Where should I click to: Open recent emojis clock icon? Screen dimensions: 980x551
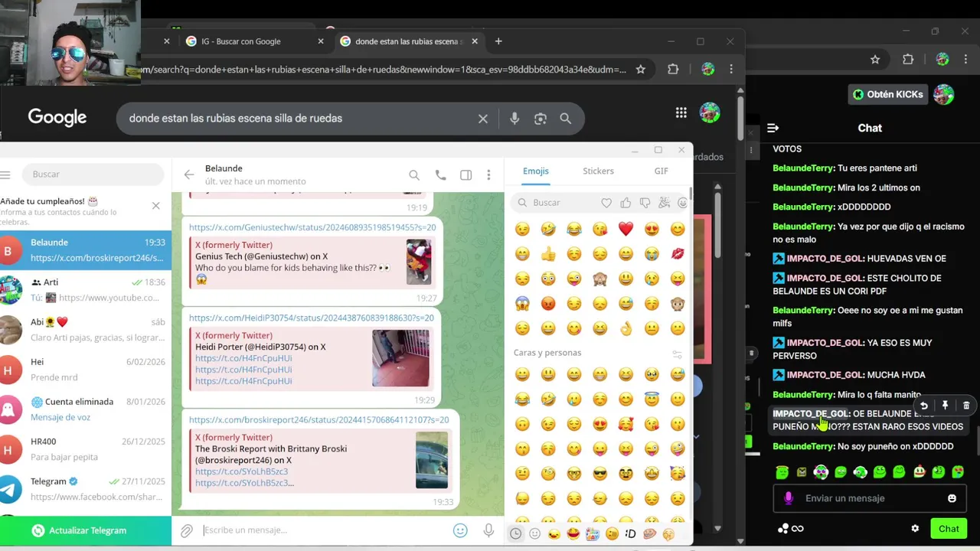(516, 533)
